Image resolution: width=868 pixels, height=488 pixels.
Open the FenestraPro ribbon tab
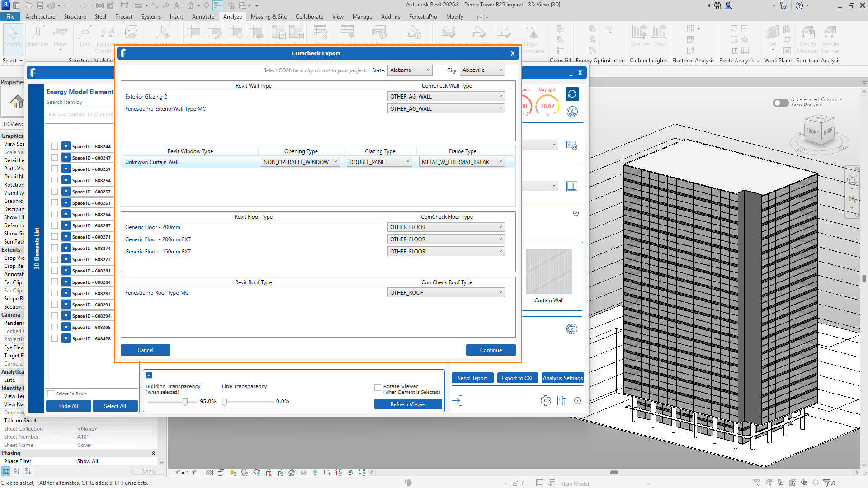pyautogui.click(x=423, y=17)
